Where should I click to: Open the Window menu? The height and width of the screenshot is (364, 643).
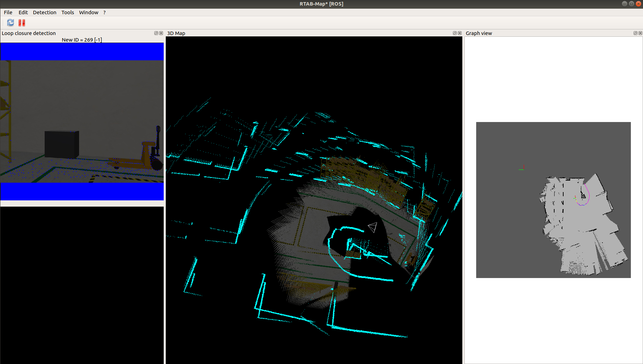click(88, 12)
